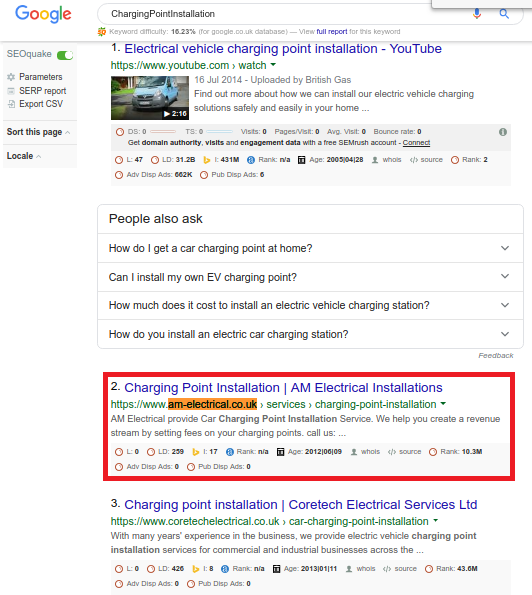
Task: Click Adv Disp Ads: 0 icon for AM Electrical
Action: [x=119, y=467]
